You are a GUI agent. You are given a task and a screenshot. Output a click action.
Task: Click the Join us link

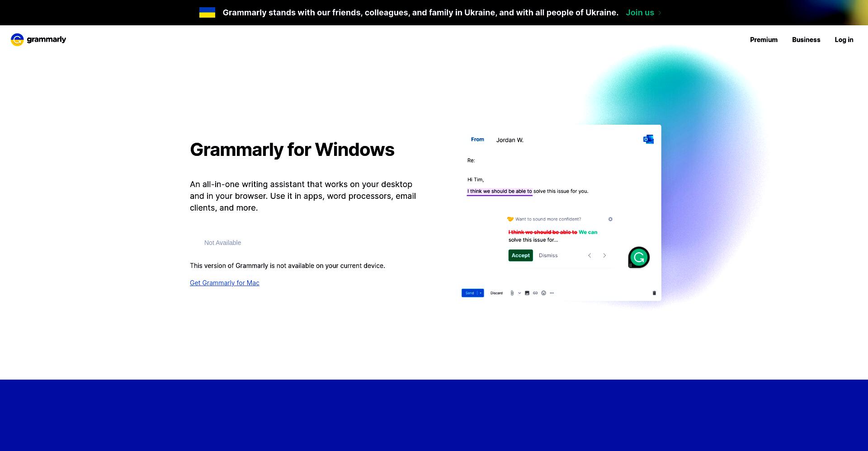[x=640, y=13]
